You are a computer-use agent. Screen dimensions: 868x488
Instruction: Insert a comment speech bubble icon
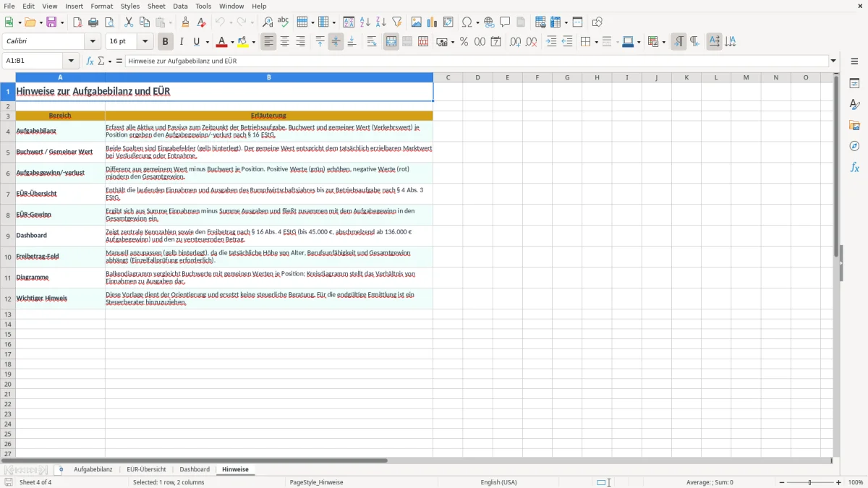pyautogui.click(x=505, y=22)
